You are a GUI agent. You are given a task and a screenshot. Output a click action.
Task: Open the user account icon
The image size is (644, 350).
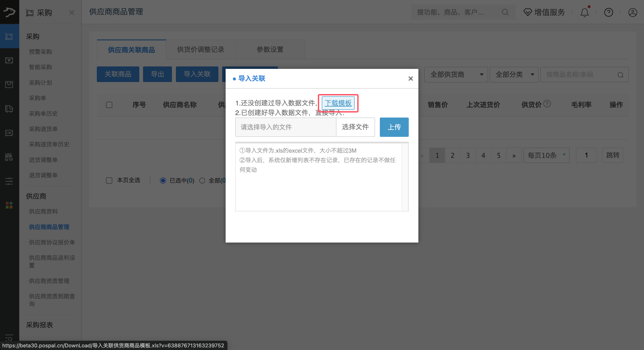[633, 12]
